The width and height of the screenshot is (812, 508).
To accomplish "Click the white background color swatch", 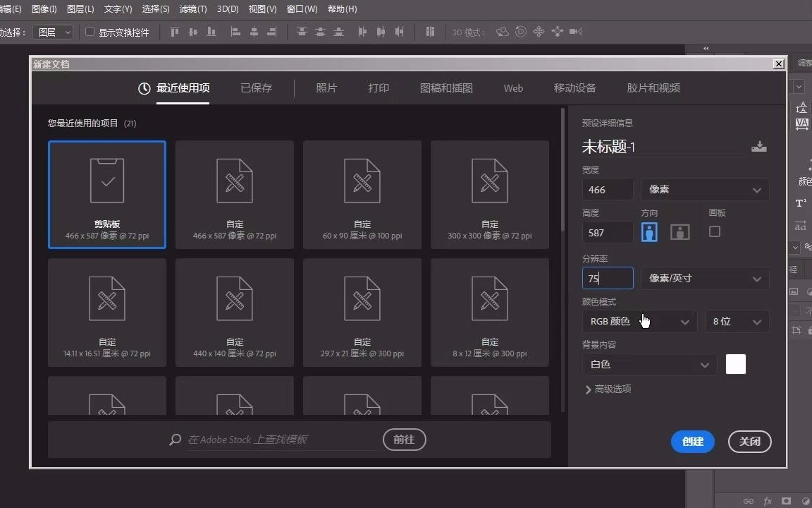I will tap(736, 364).
